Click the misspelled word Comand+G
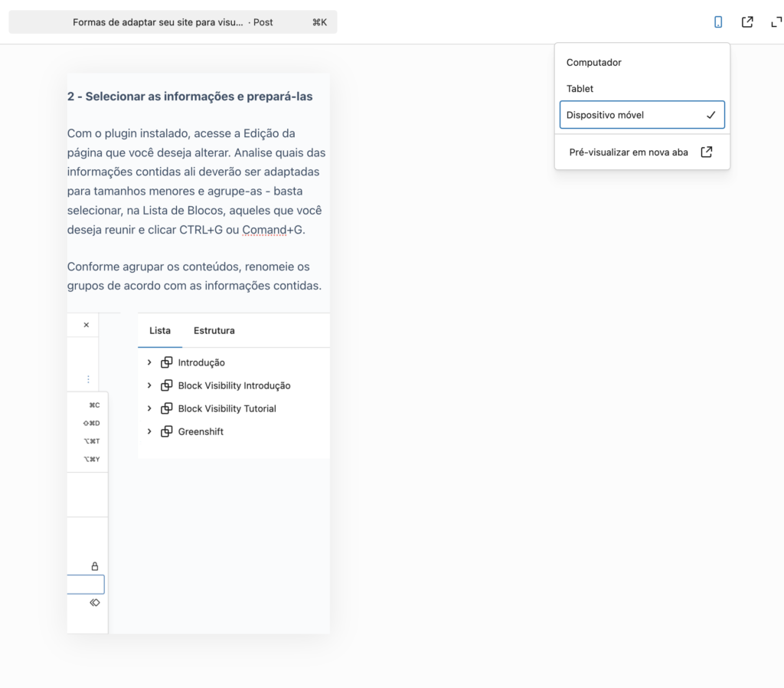Screen dimensions: 784x688 click(273, 230)
